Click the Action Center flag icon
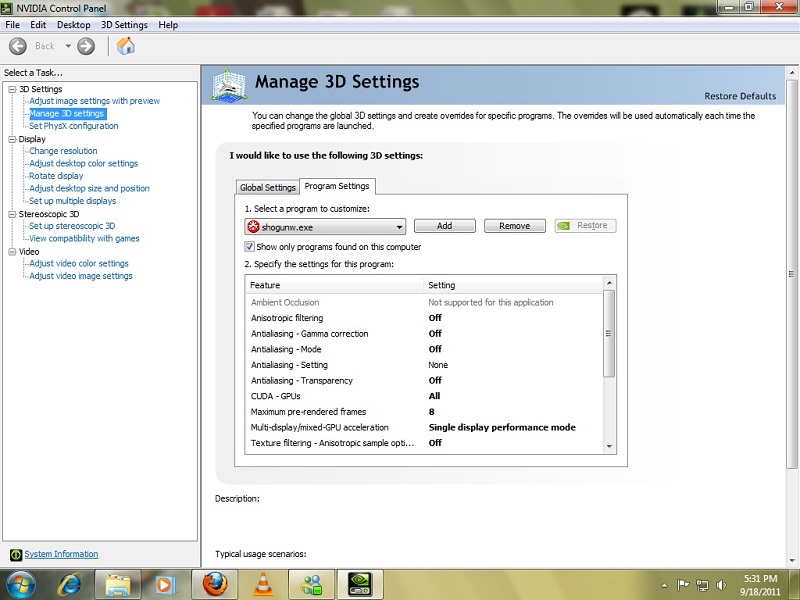This screenshot has width=800, height=600. (683, 585)
